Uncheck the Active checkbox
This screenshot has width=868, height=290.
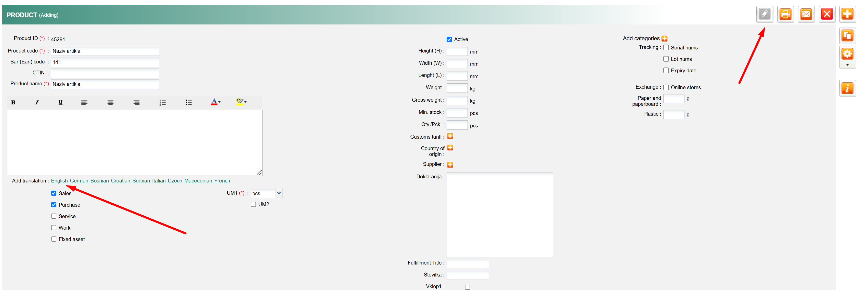449,39
